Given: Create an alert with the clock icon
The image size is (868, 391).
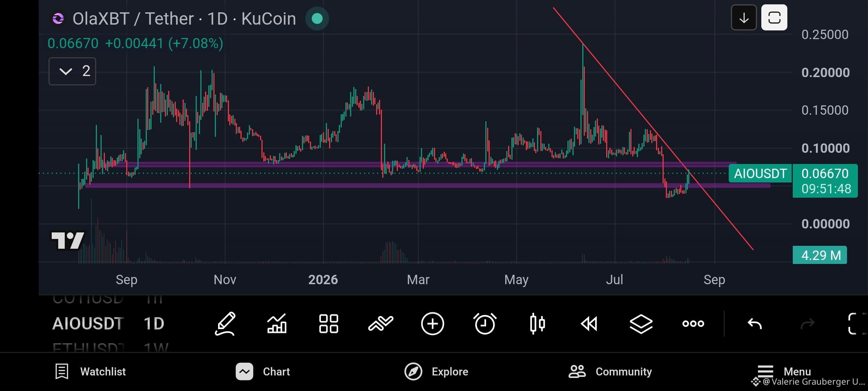Looking at the screenshot, I should (485, 323).
